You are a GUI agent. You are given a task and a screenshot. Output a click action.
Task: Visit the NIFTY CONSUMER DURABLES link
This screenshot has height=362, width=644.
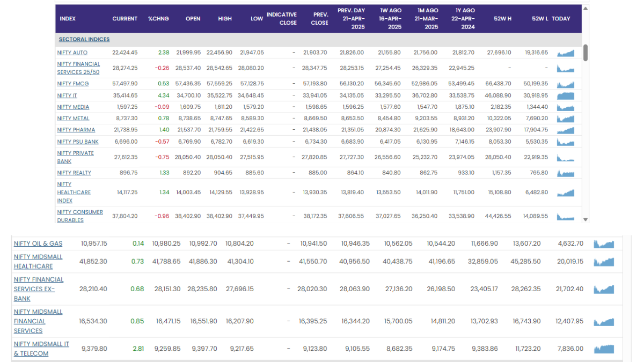coord(80,216)
